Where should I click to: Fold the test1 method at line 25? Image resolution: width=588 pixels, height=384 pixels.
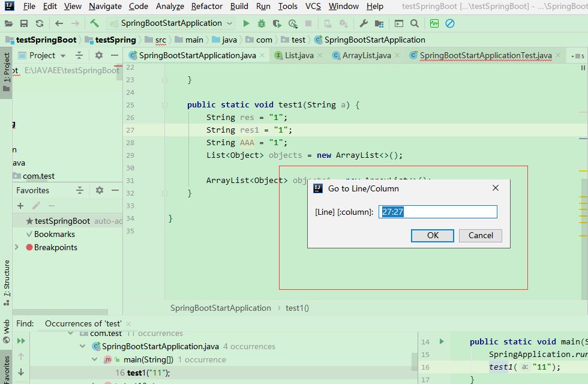pos(164,105)
